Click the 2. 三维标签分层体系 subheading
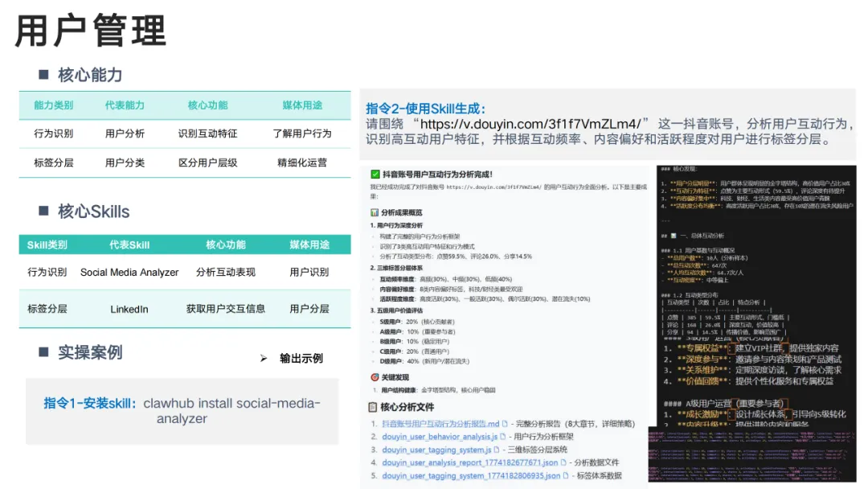The width and height of the screenshot is (868, 489). [x=396, y=268]
